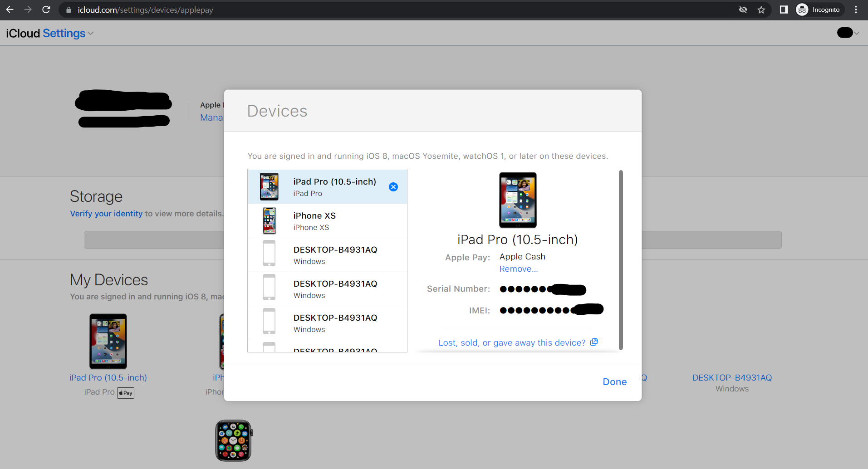Open the Chrome three-dot menu
Viewport: 868px width, 469px height.
point(856,10)
